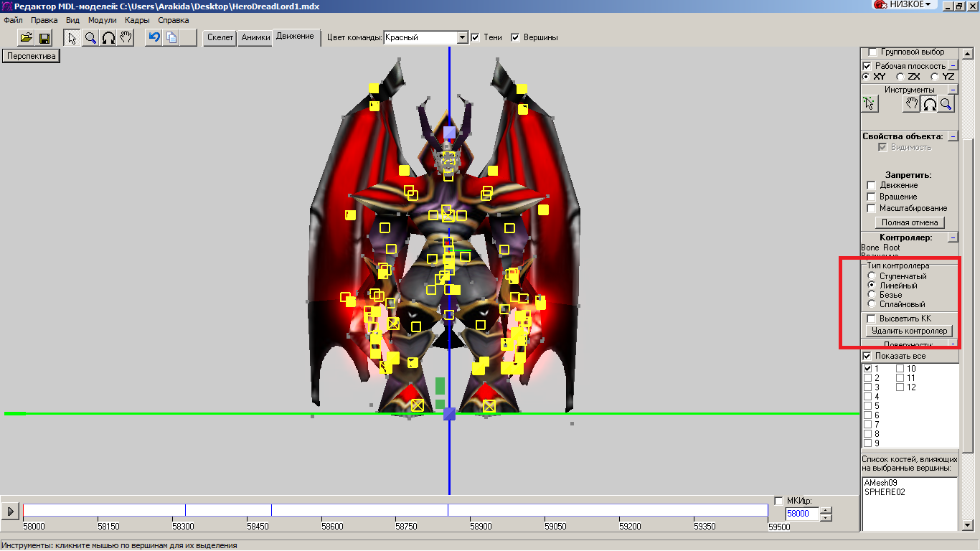The image size is (980, 551).
Task: Pick zoom magnifier in Инструменты panel
Action: [x=946, y=104]
